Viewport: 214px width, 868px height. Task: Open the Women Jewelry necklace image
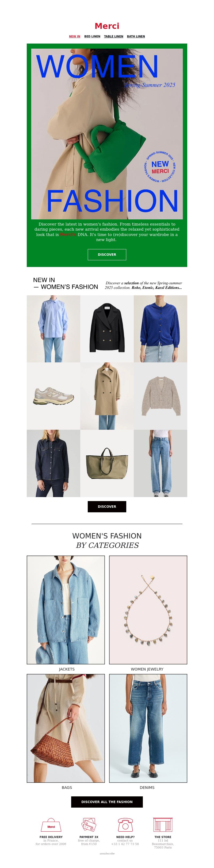148,610
